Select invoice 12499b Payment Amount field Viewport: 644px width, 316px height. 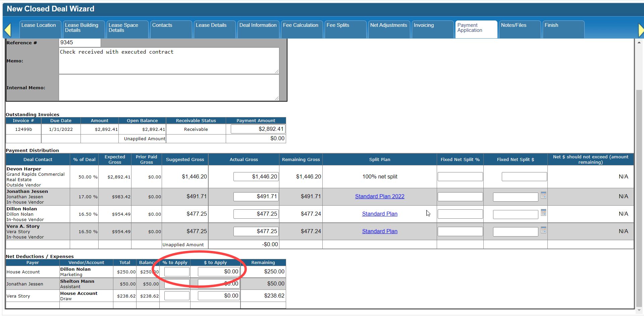tap(258, 129)
